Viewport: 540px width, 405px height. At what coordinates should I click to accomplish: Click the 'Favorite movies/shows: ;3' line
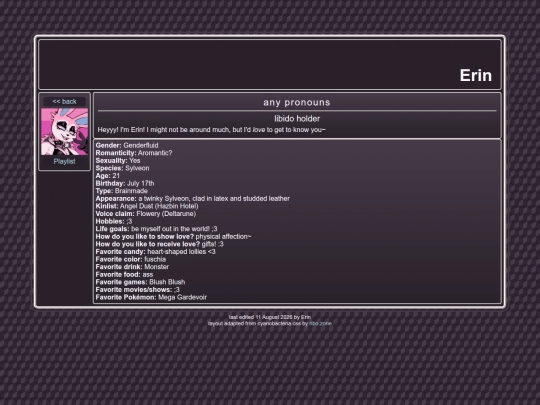point(137,290)
